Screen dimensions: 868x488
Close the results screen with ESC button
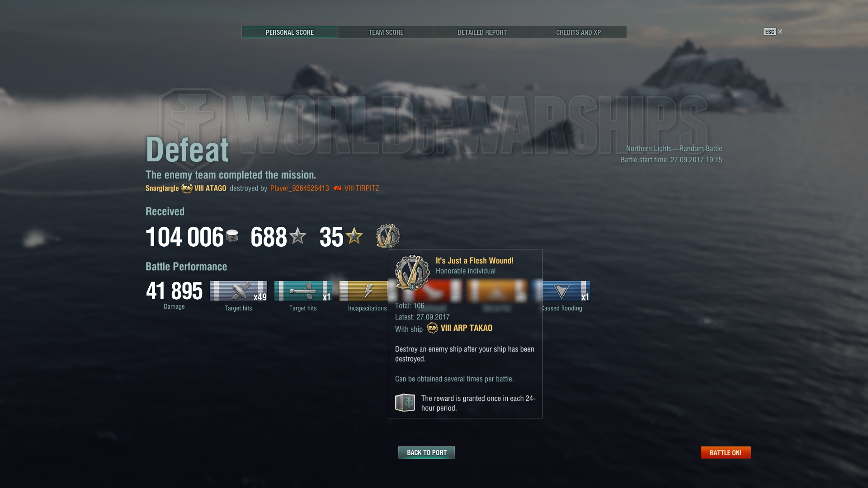pyautogui.click(x=773, y=32)
